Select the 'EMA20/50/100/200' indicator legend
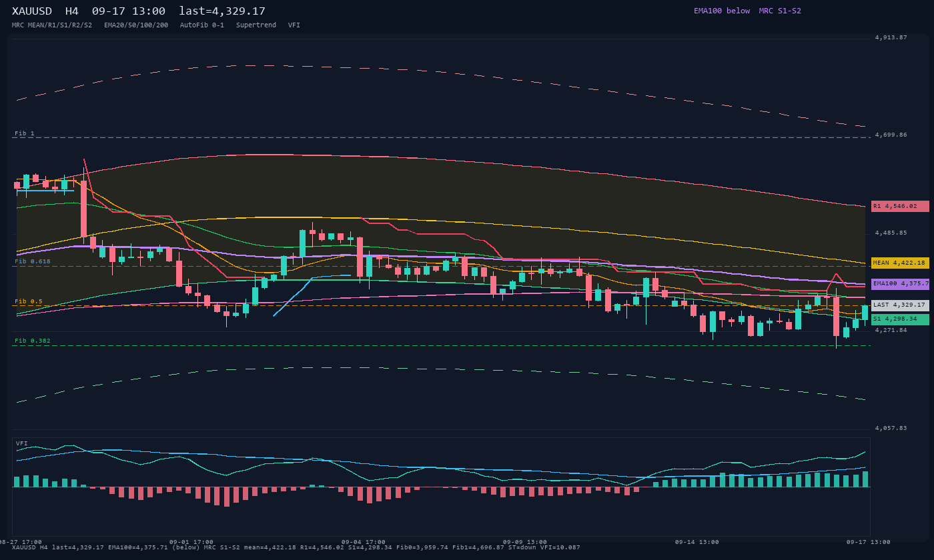The image size is (934, 560). tap(136, 25)
